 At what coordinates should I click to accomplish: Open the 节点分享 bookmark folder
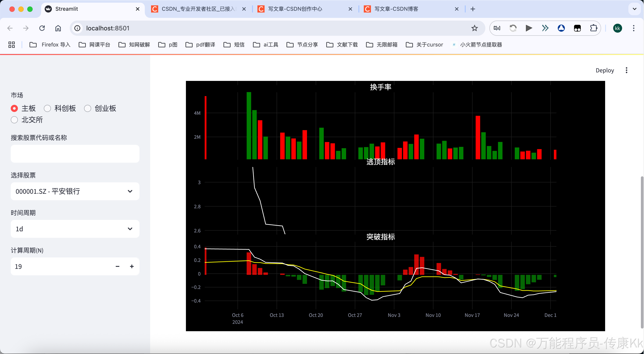[302, 45]
